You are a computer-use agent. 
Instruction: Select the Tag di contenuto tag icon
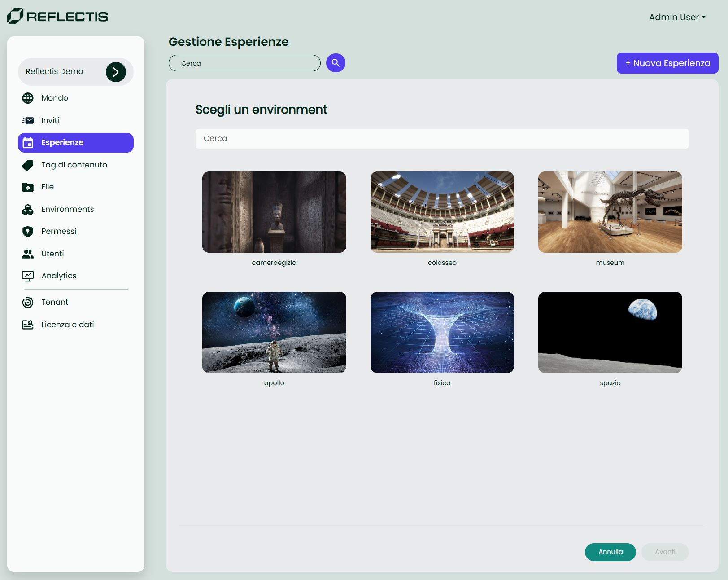tap(28, 165)
